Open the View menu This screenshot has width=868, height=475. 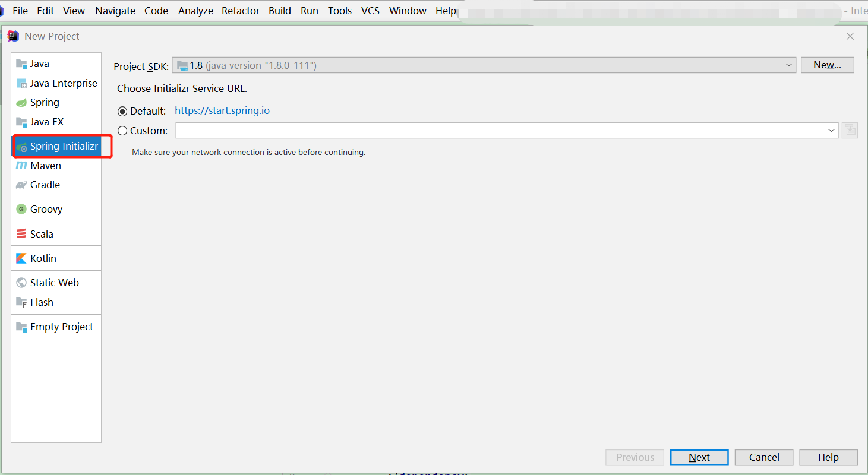coord(74,11)
